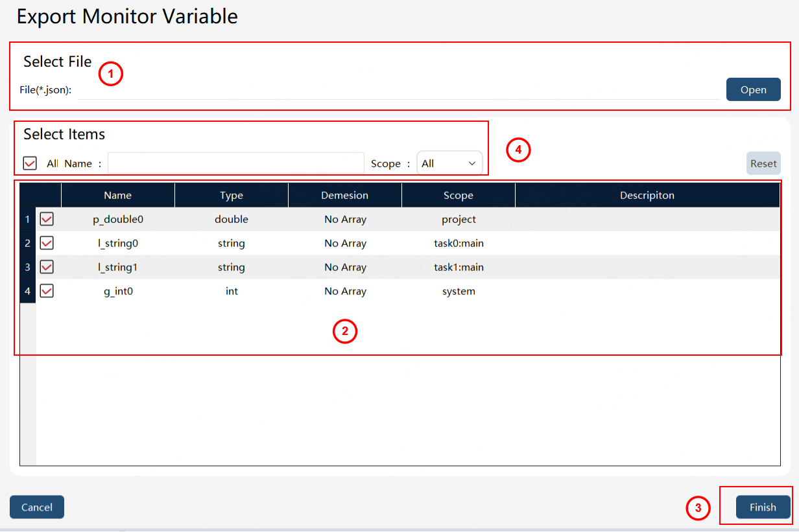Click the Name filter input field

[236, 163]
